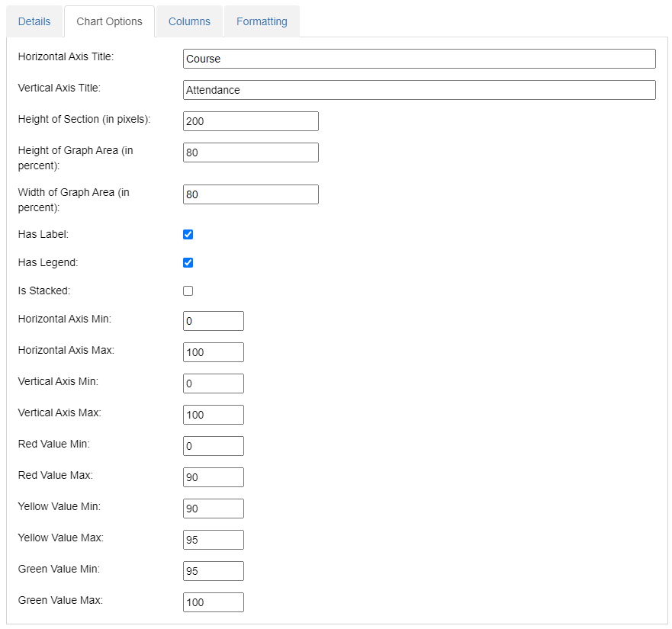Select the Green Value Min input
This screenshot has width=672, height=629.
[214, 571]
